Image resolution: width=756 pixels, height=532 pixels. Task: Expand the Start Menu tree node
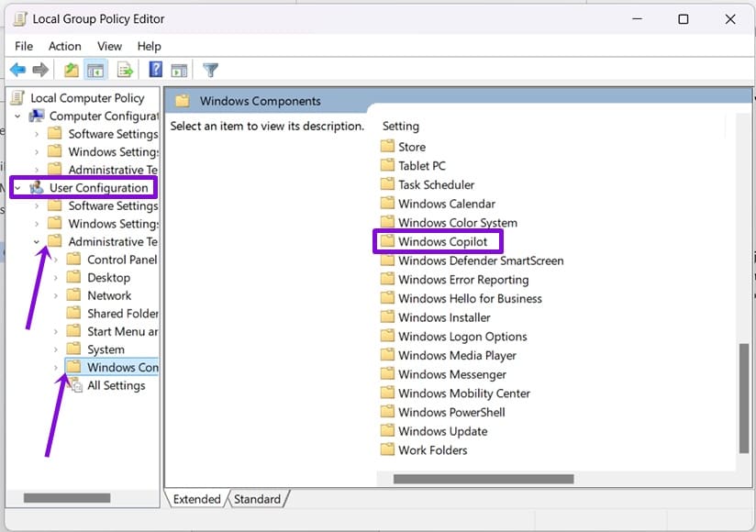[55, 332]
